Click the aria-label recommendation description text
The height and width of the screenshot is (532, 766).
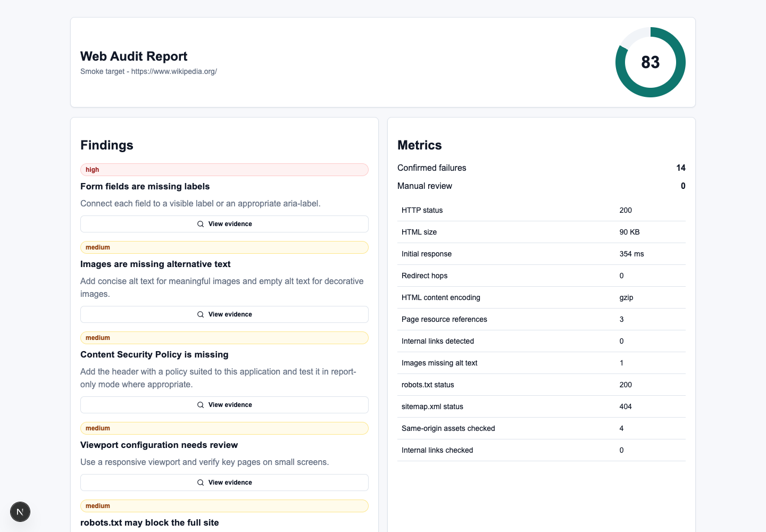[x=201, y=203]
